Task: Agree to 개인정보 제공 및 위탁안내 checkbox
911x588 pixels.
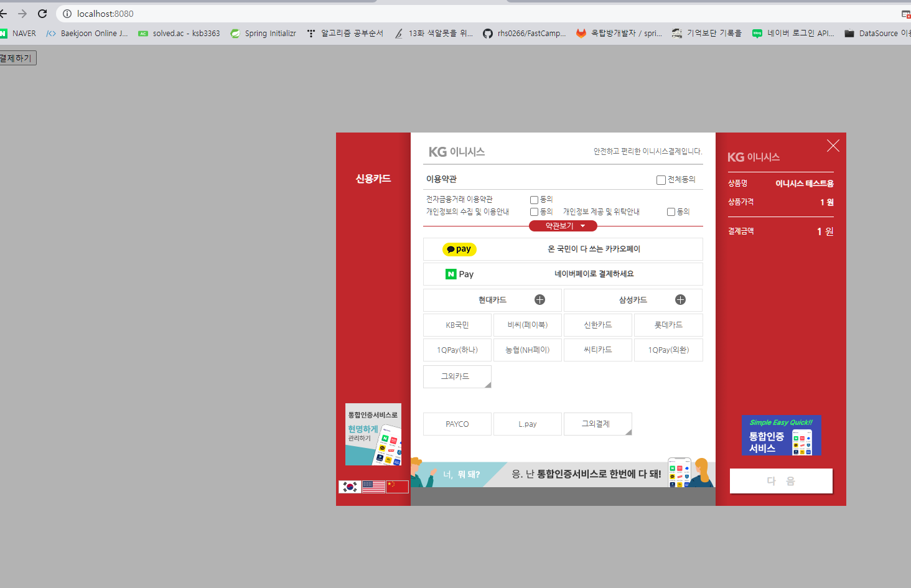Action: click(x=671, y=212)
